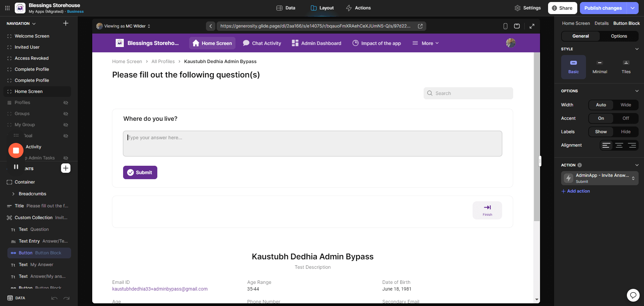Set Width to Auto

601,105
